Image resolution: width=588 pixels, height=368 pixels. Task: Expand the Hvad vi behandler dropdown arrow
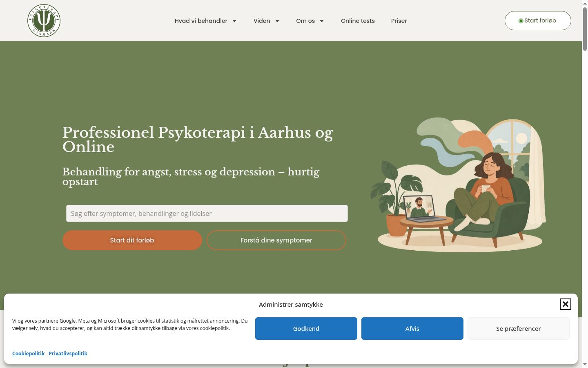pos(234,21)
